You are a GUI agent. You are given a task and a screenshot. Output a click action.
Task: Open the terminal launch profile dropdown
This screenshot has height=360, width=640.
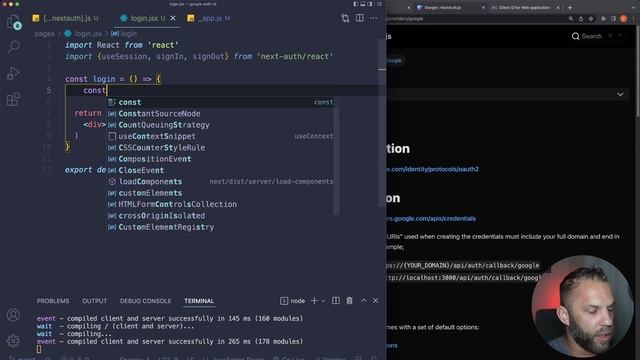[x=323, y=301]
